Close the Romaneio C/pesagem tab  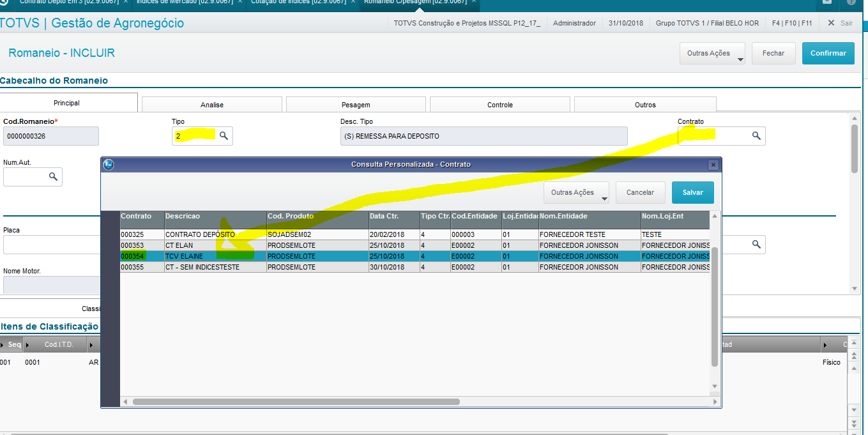tap(474, 2)
